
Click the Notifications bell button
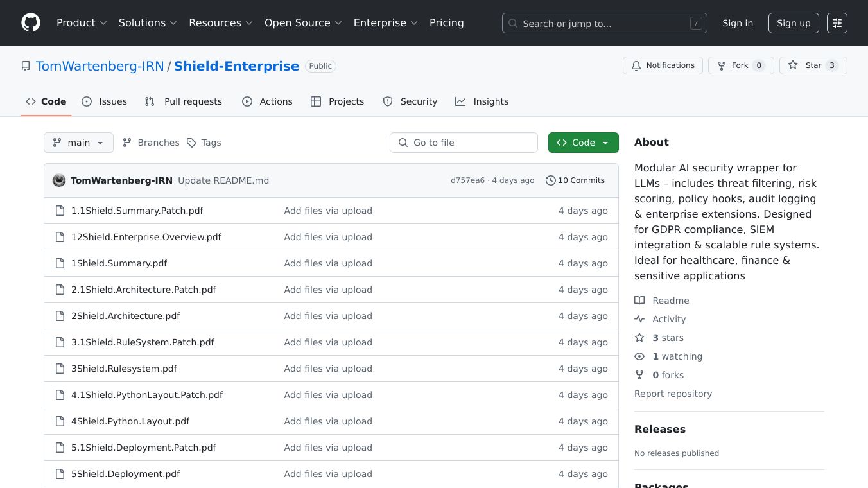663,65
